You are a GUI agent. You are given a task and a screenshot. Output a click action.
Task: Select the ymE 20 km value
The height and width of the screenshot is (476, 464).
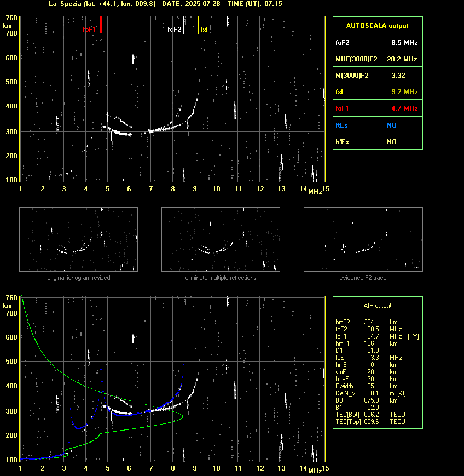coord(370,372)
